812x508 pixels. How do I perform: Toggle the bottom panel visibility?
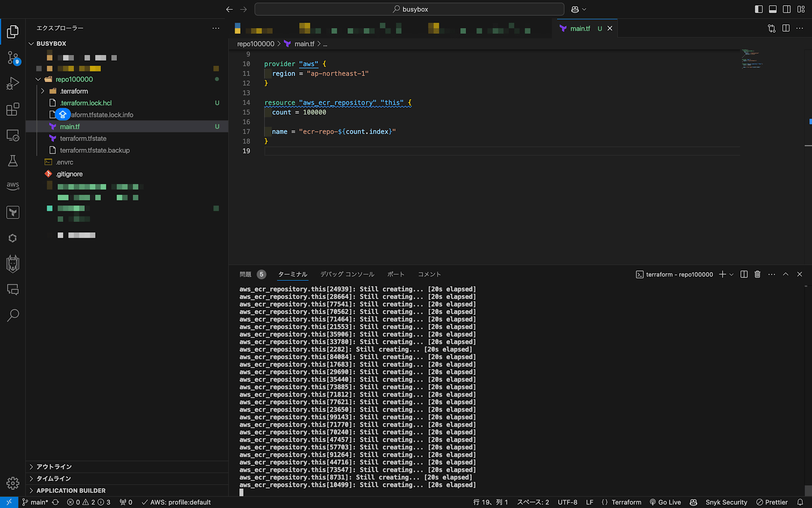click(773, 9)
